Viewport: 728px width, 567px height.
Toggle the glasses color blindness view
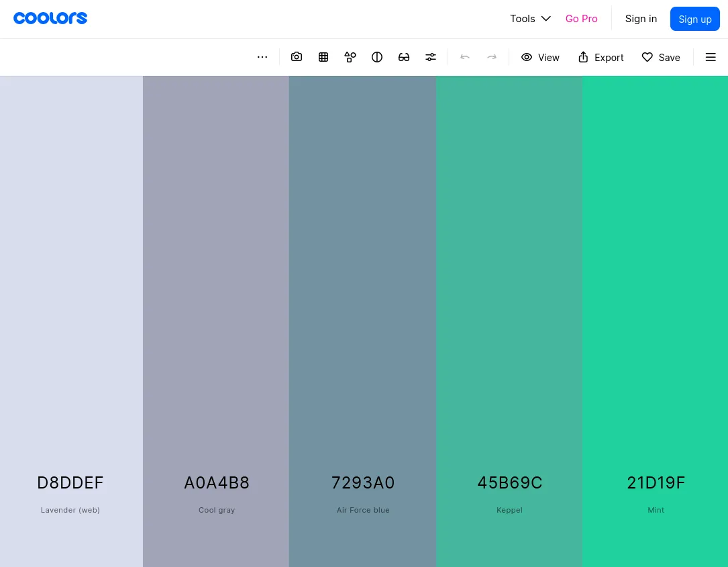[x=404, y=57]
